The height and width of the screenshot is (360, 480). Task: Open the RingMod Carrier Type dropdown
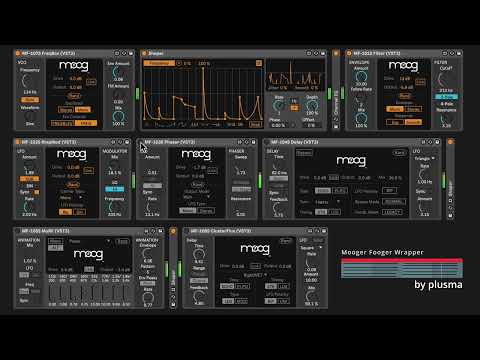pos(71,198)
